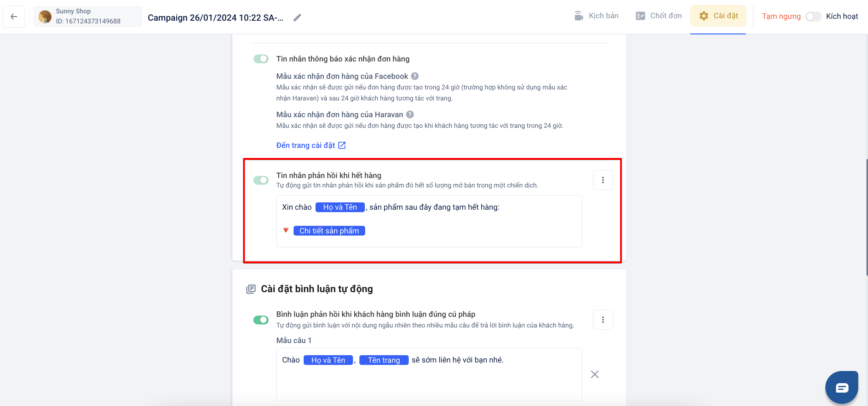Click the Họ và Tên tag in out-of-stock message
This screenshot has height=406, width=868.
[x=340, y=207]
